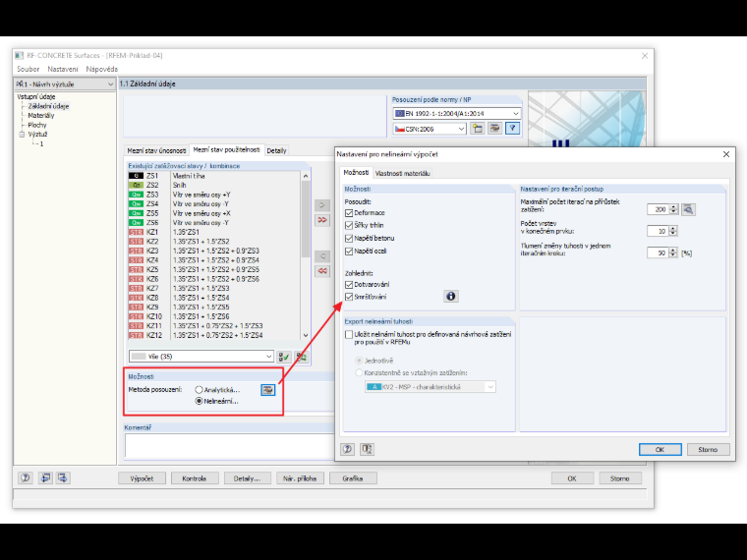This screenshot has width=747, height=560.
Task: Click the edit standard parameters icon
Action: tap(495, 129)
